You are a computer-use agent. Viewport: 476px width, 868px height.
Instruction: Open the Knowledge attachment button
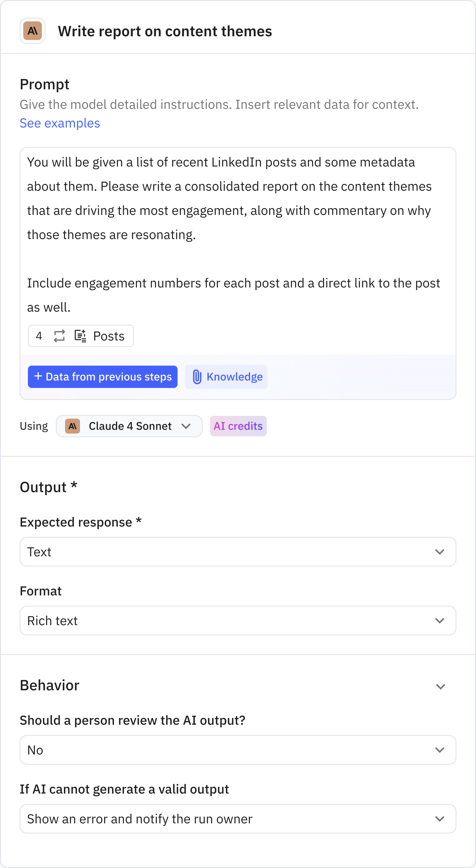pyautogui.click(x=226, y=377)
